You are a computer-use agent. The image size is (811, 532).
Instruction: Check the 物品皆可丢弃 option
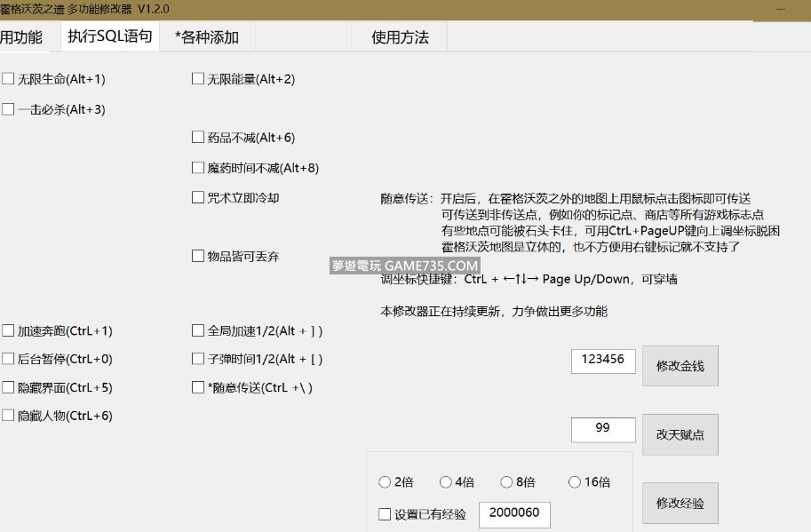click(x=198, y=257)
